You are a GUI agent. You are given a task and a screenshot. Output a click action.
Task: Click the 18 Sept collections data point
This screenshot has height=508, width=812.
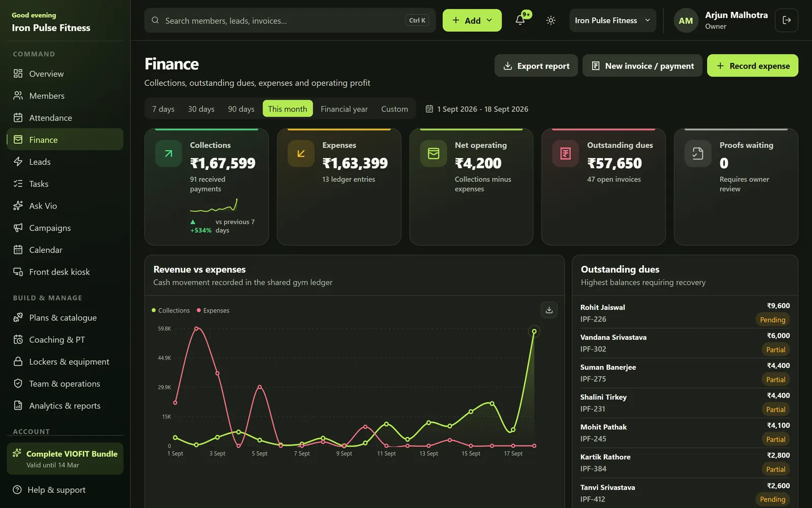(x=534, y=331)
